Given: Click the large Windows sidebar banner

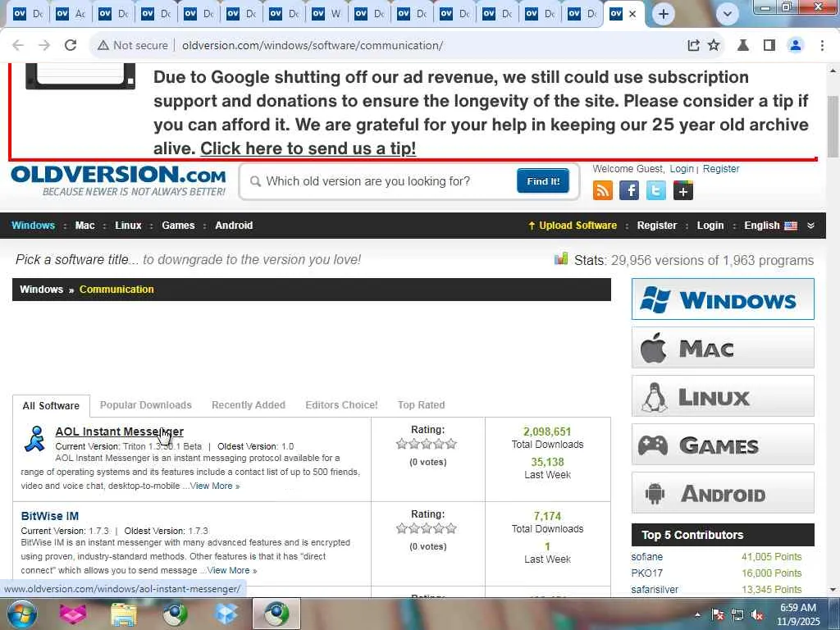Looking at the screenshot, I should pyautogui.click(x=723, y=299).
